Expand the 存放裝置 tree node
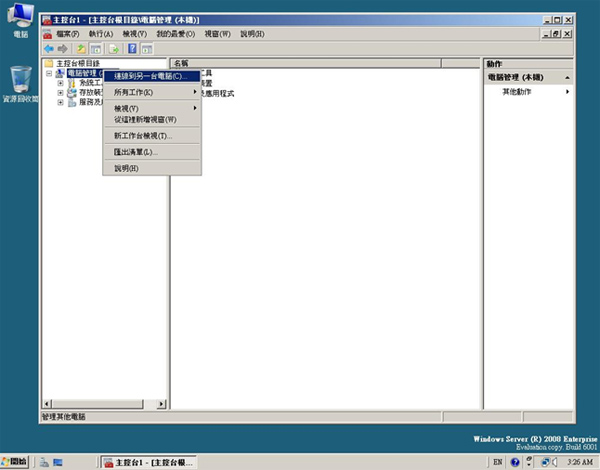Viewport: 600px width, 470px height. (x=60, y=92)
